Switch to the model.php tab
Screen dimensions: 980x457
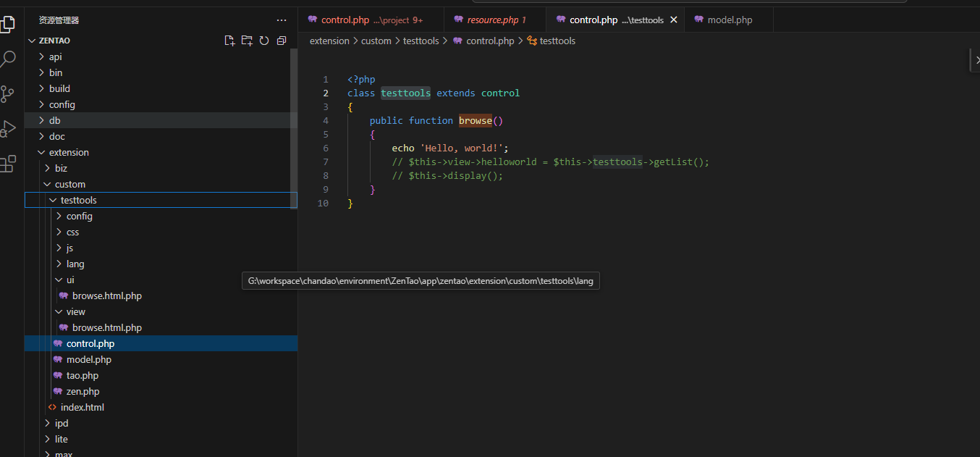pos(729,20)
